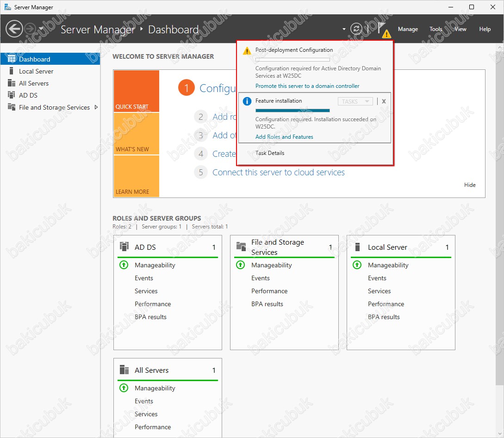
Task: Select Local Server in the left navigation
Action: pyautogui.click(x=50, y=71)
